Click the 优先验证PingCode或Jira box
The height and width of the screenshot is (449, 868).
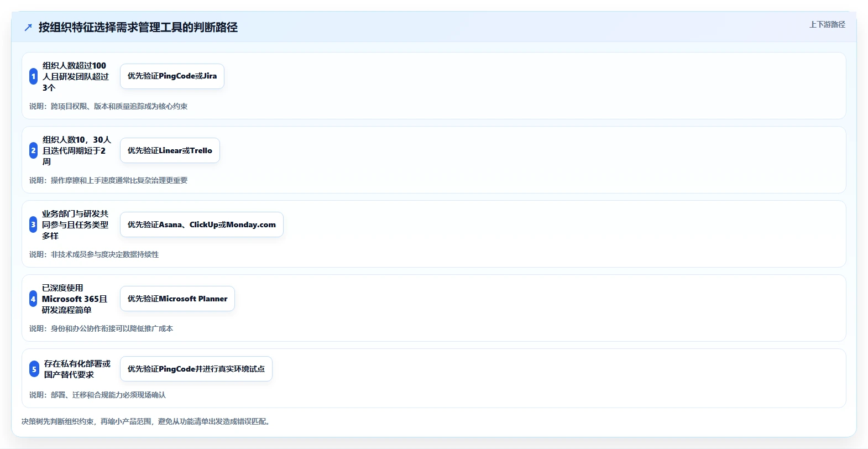[x=172, y=76]
